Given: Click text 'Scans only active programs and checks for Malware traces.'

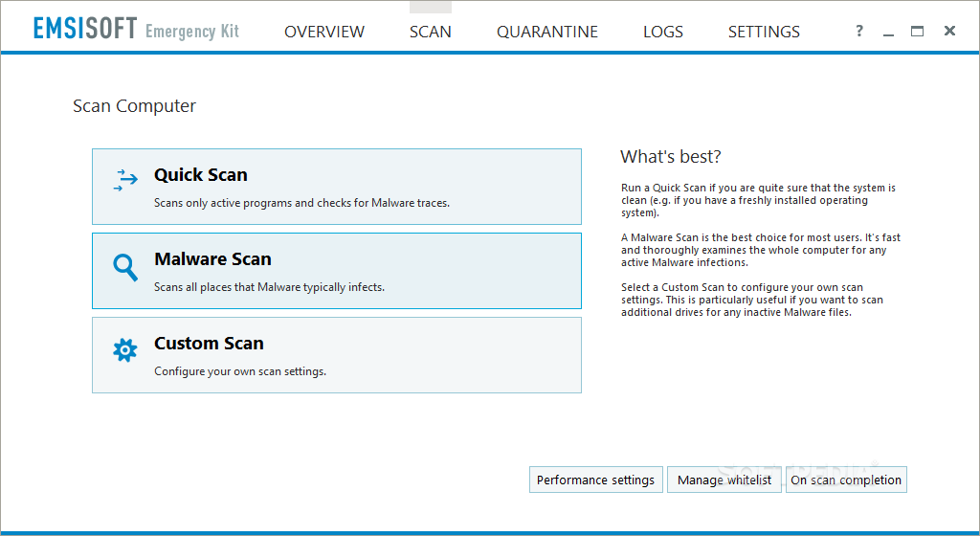Looking at the screenshot, I should (x=301, y=203).
